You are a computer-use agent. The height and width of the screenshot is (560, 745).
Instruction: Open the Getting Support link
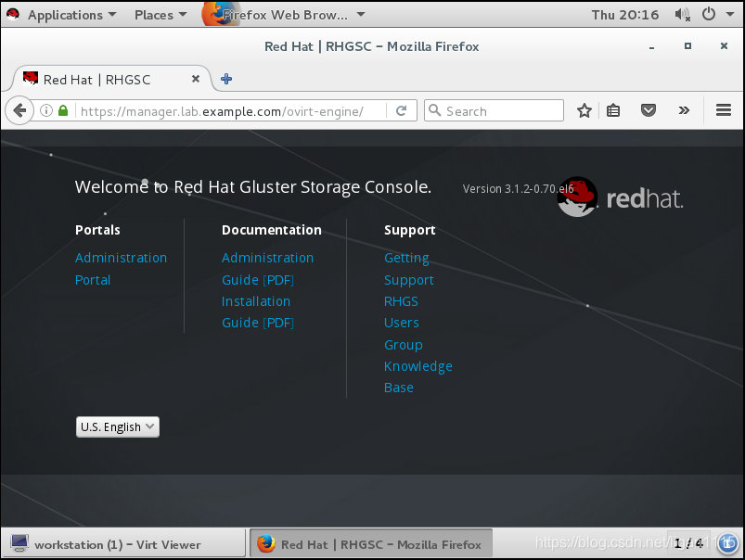tap(408, 268)
